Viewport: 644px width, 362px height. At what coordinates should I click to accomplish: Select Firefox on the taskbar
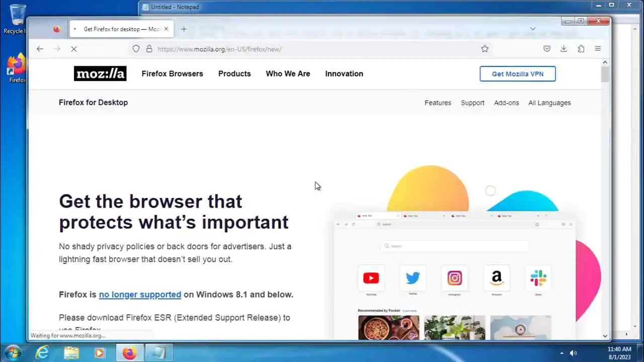[130, 353]
